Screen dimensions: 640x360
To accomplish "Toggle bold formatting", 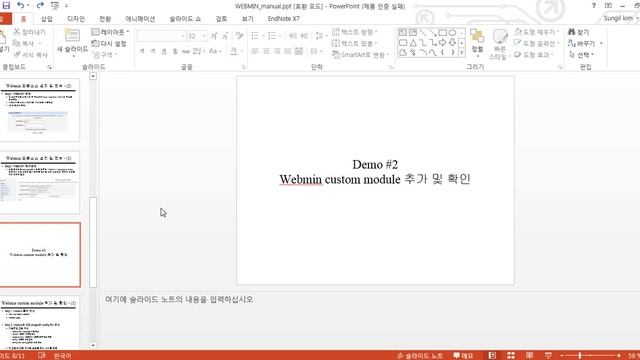I will (142, 51).
